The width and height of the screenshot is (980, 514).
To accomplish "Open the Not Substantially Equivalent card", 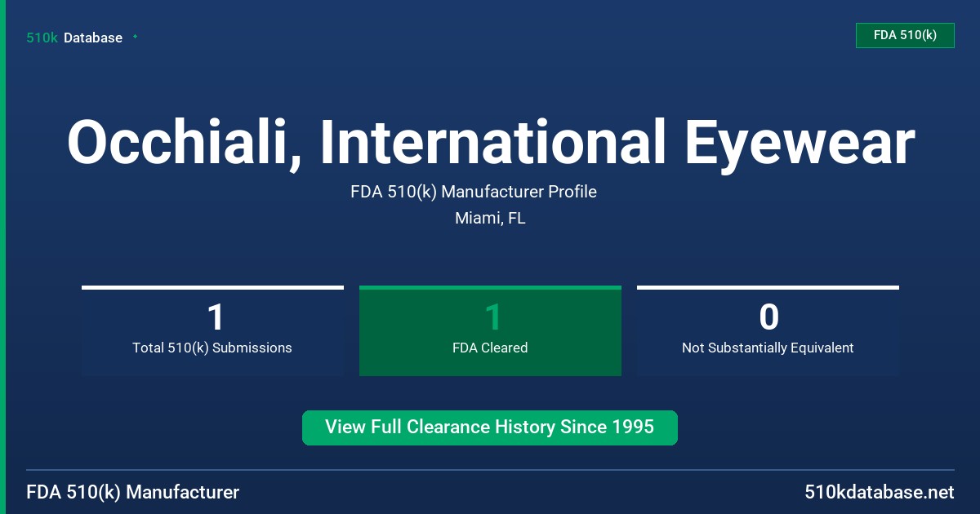I will [768, 330].
